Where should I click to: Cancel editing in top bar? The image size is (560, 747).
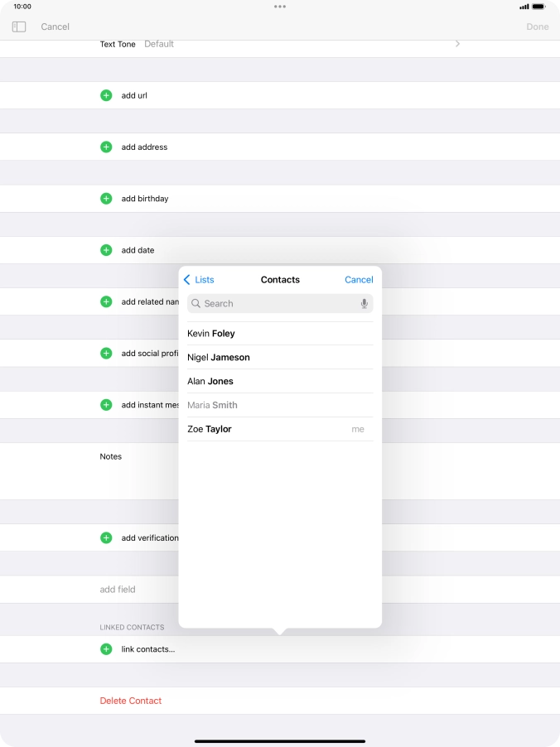point(56,27)
